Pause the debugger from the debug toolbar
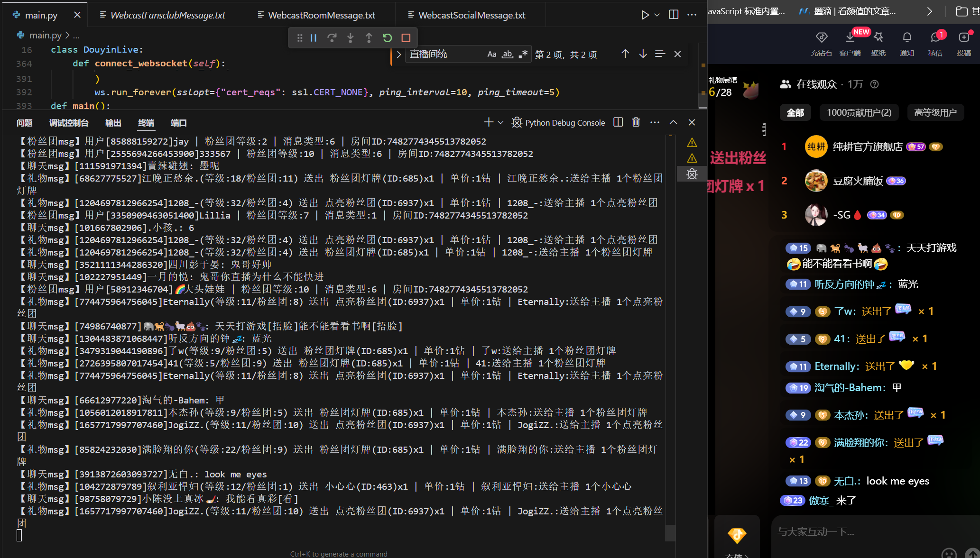Image resolution: width=980 pixels, height=558 pixels. (x=314, y=38)
